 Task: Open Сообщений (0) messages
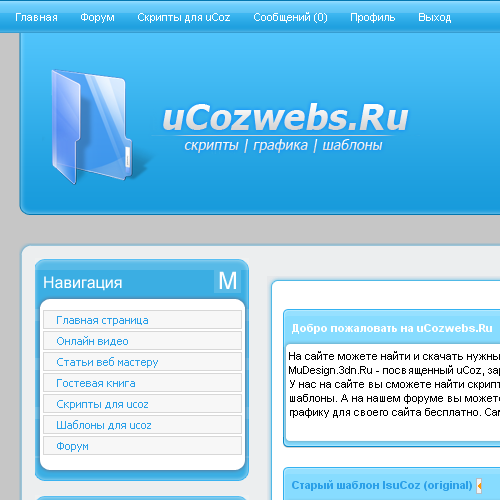pos(290,17)
